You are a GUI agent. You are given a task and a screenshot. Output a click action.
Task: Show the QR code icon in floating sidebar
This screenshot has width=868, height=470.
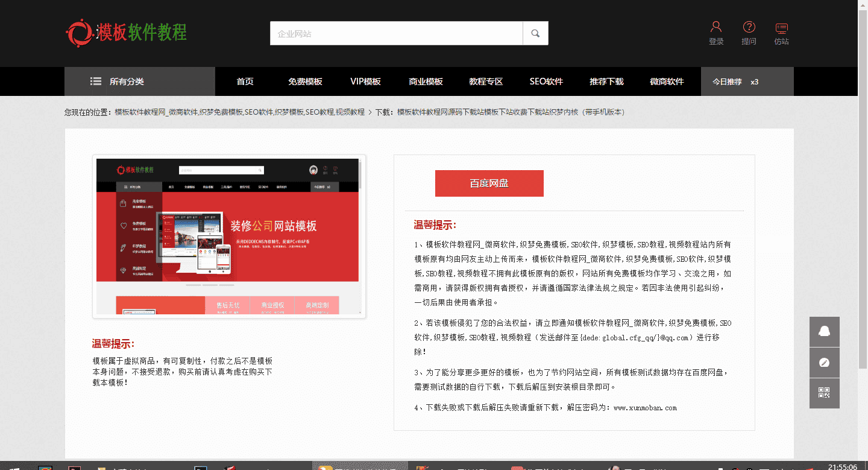pos(825,393)
